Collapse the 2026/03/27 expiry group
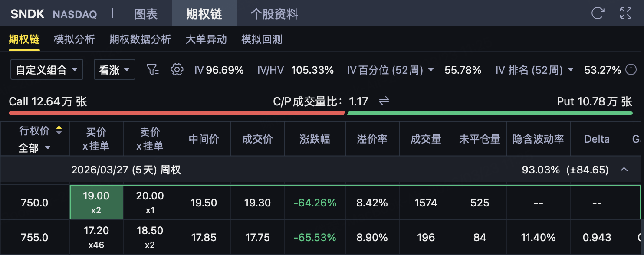This screenshot has height=255, width=644. (x=624, y=170)
